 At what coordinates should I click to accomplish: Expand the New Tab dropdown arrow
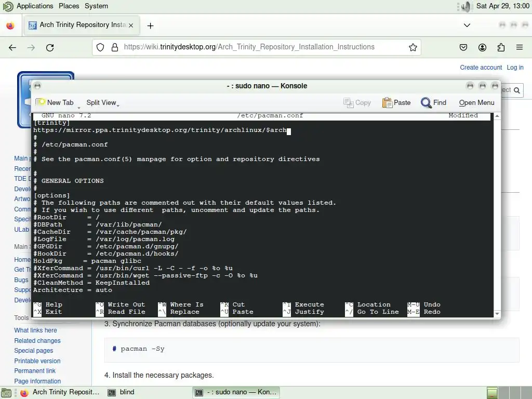click(79, 107)
